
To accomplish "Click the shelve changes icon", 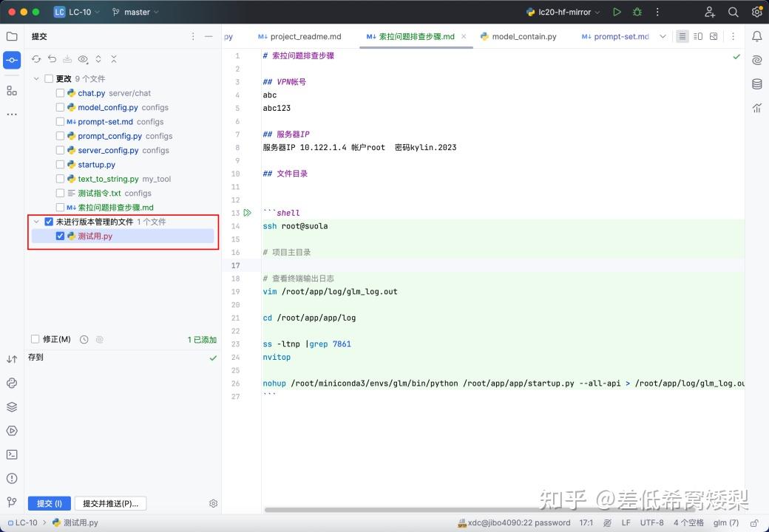I will coord(67,59).
